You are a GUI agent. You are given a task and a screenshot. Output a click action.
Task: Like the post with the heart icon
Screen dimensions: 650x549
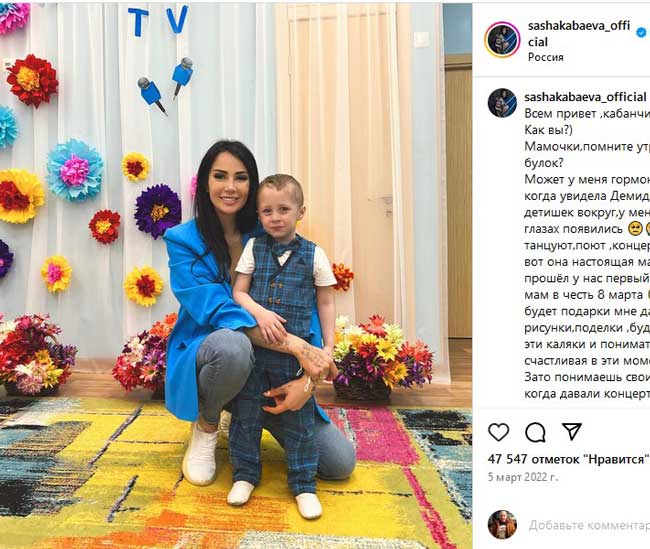click(498, 432)
